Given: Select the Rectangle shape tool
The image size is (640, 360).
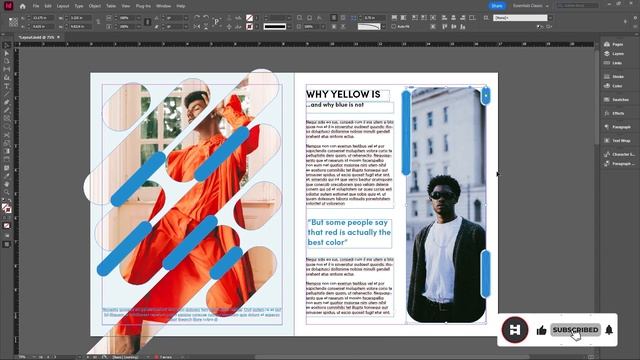Looking at the screenshot, I should pos(7,127).
